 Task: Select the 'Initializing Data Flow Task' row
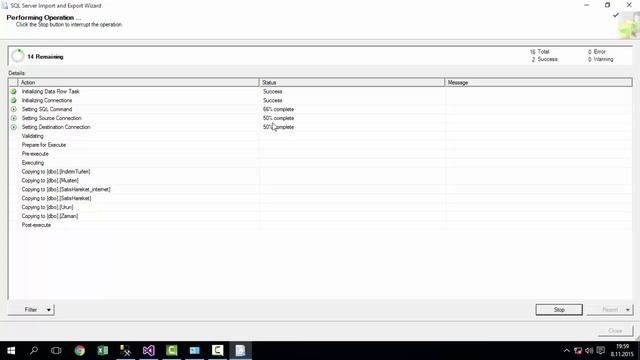(320, 91)
